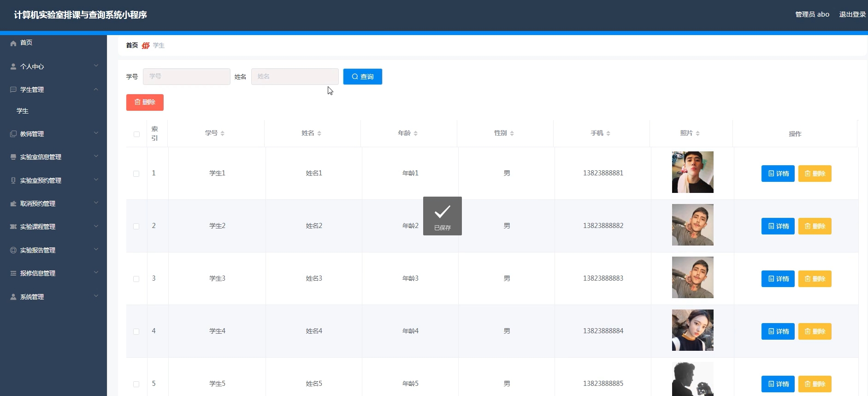
Task: Open the 实验课程管理 menu
Action: [38, 227]
